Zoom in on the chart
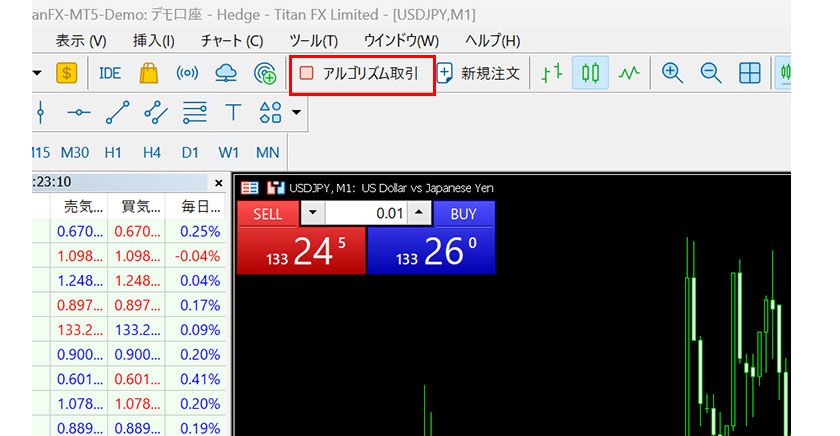840x436 pixels. coord(672,73)
